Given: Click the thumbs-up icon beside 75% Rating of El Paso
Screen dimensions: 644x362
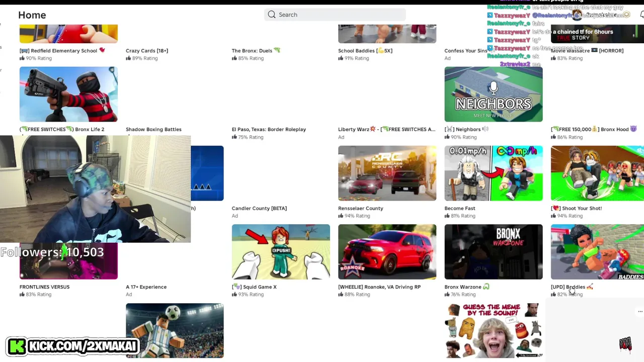Looking at the screenshot, I should tap(234, 137).
